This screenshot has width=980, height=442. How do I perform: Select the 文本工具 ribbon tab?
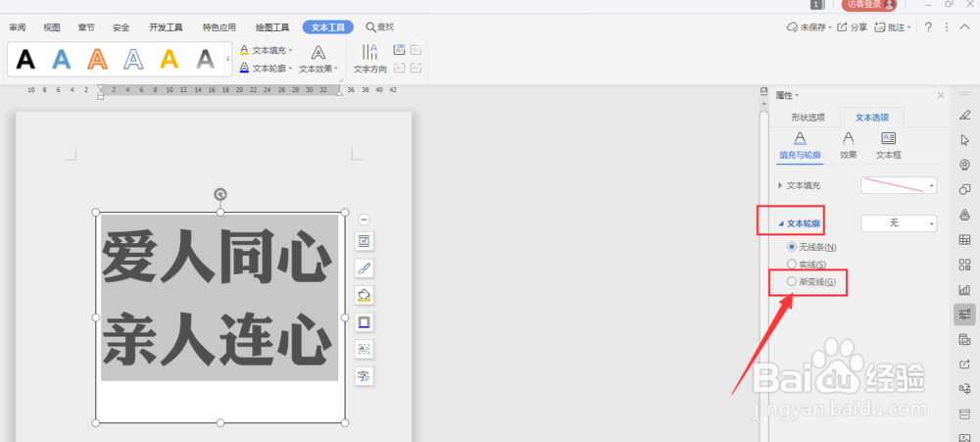click(328, 27)
